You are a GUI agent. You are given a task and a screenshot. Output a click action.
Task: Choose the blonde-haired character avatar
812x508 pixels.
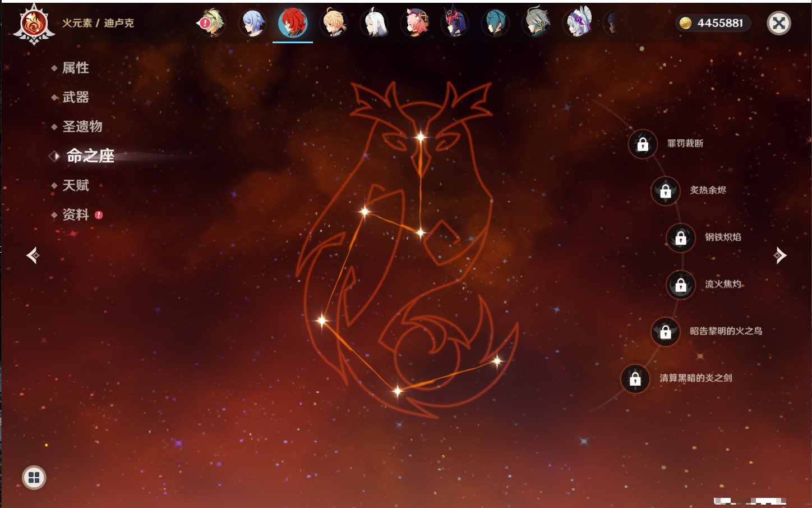point(334,23)
